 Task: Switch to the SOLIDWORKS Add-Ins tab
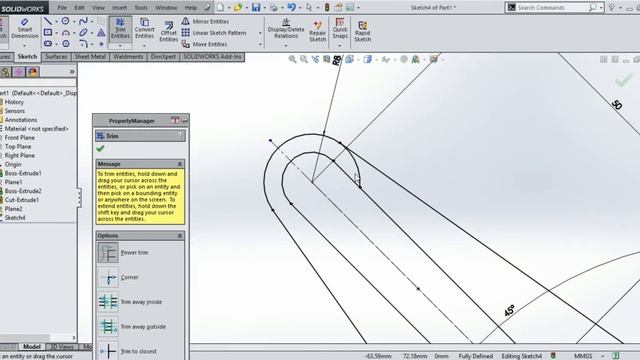[212, 57]
